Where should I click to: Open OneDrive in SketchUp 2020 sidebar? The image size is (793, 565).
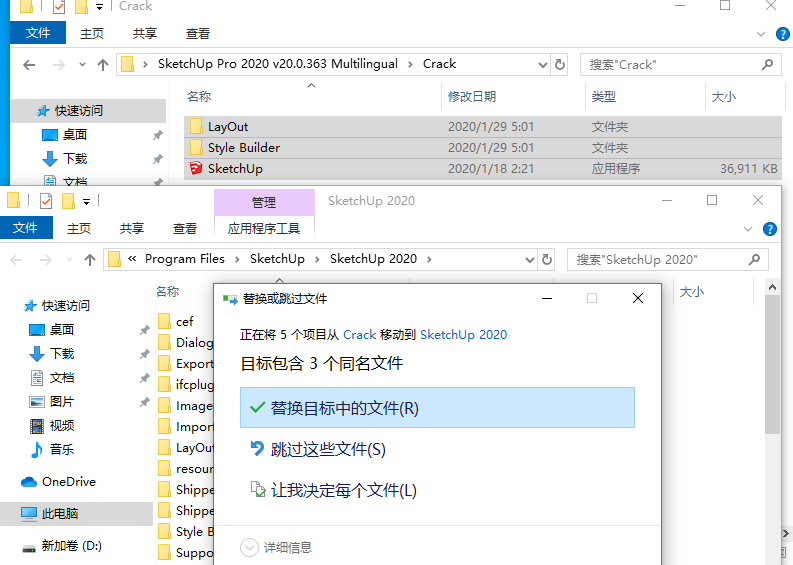coord(69,482)
